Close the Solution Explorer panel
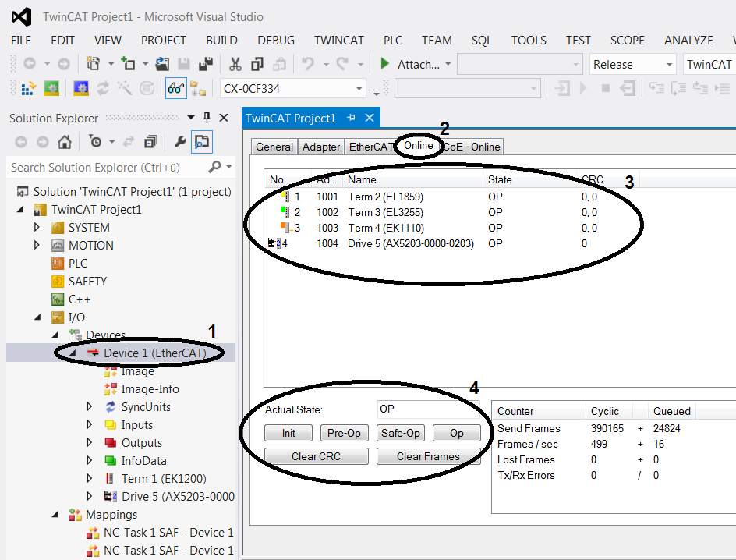The height and width of the screenshot is (560, 736). (x=224, y=117)
